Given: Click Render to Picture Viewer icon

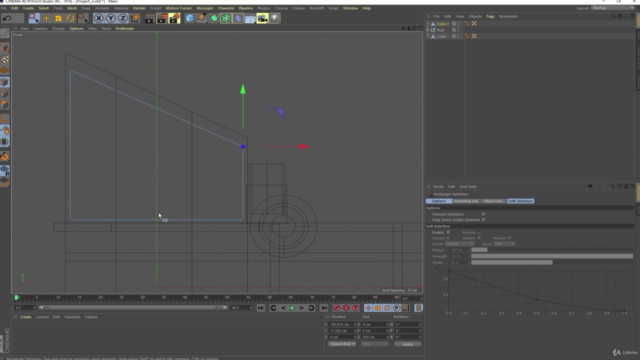Looking at the screenshot, I should (x=162, y=18).
